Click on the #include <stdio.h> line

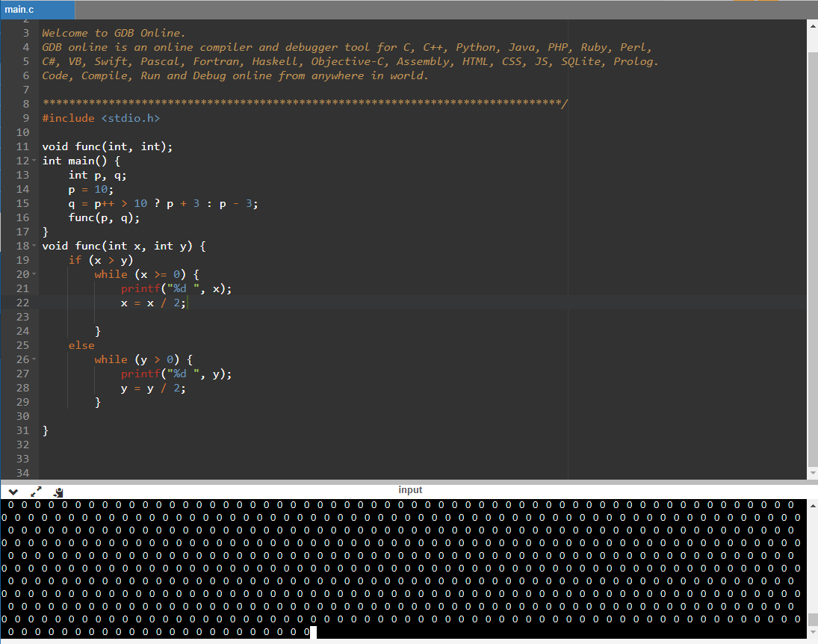[101, 118]
